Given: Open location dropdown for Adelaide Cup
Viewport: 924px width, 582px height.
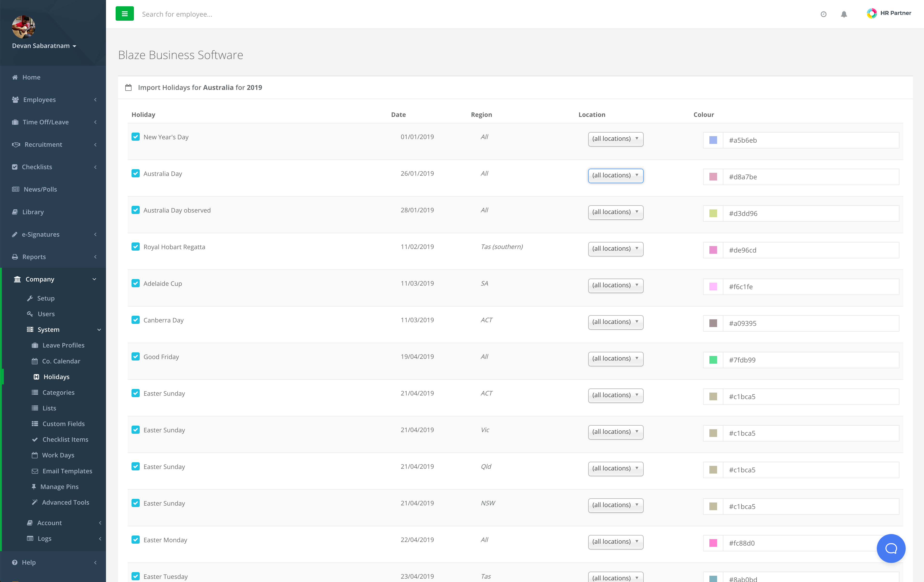Looking at the screenshot, I should pyautogui.click(x=615, y=285).
